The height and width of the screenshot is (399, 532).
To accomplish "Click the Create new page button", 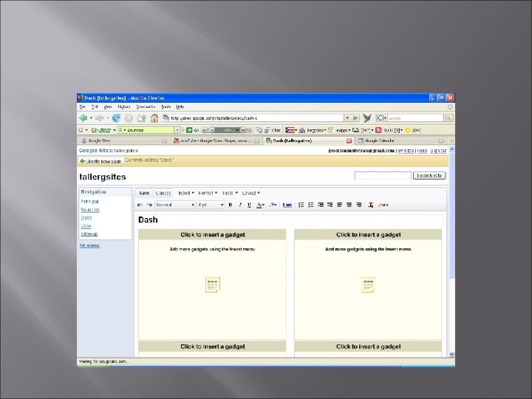I will (100, 162).
